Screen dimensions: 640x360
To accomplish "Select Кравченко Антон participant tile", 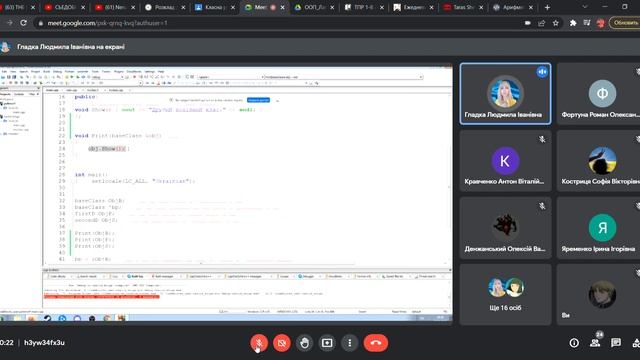I will click(505, 160).
